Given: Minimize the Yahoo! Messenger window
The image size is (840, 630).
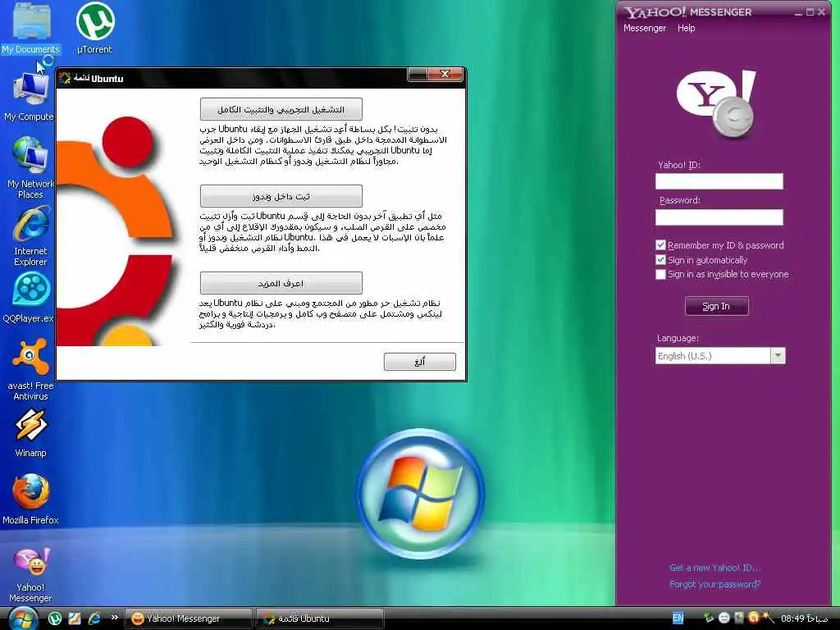Looking at the screenshot, I should (x=797, y=11).
